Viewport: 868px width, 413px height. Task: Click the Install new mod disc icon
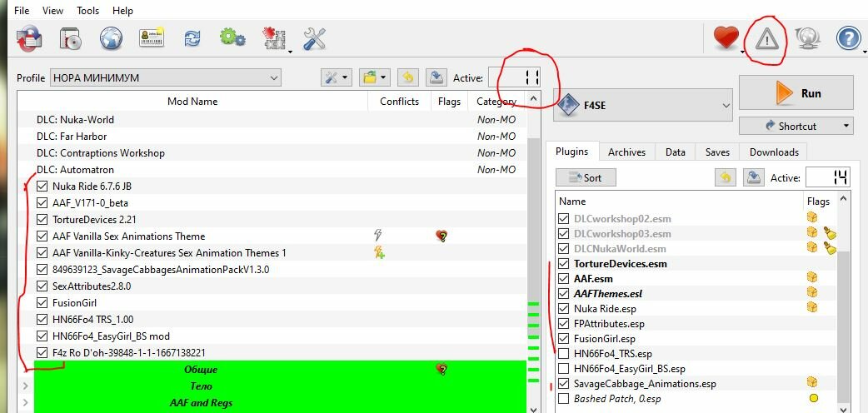tap(70, 39)
